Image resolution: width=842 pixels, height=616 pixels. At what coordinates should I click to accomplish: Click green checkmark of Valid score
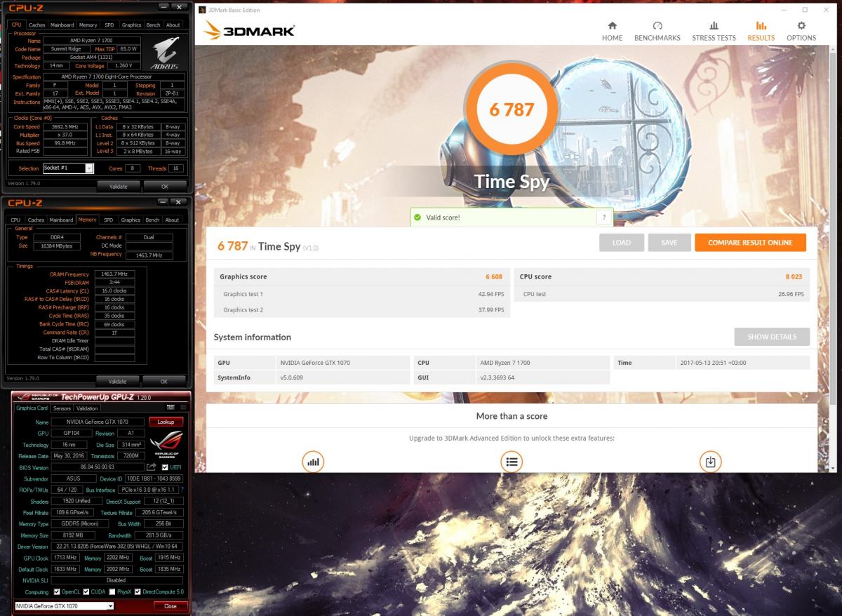point(417,217)
